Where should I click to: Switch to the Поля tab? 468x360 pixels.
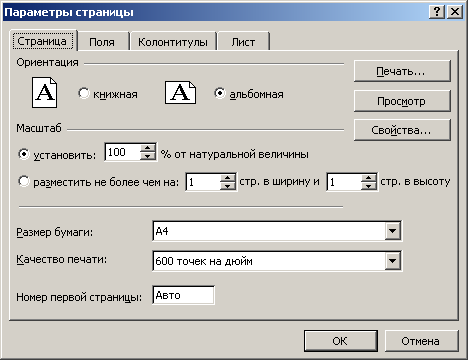(x=102, y=42)
